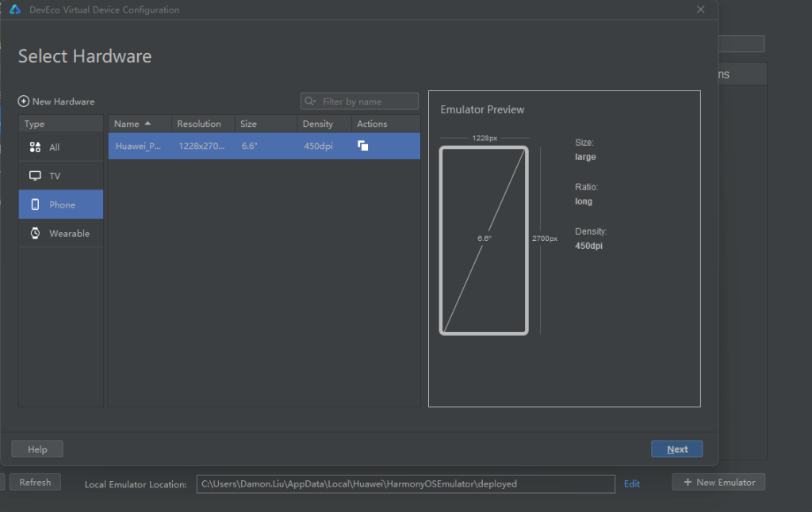Select the All device type
This screenshot has height=512, width=812.
60,147
